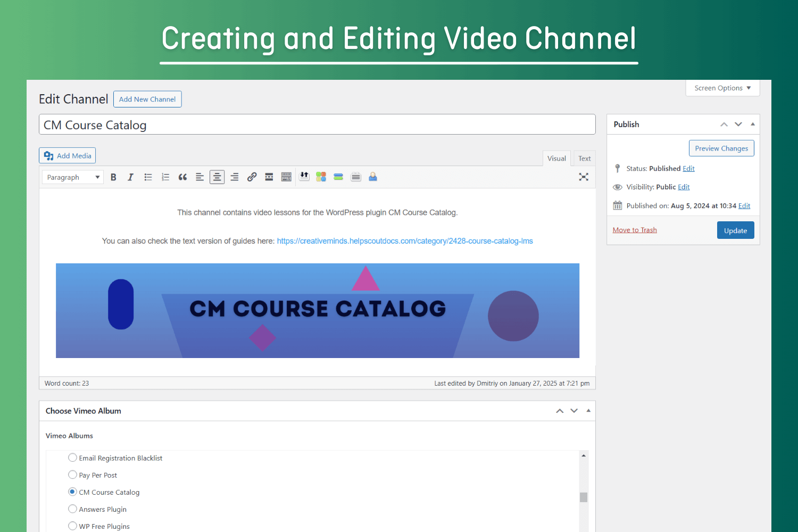
Task: Click the Edit Channel page heading
Action: tap(73, 99)
